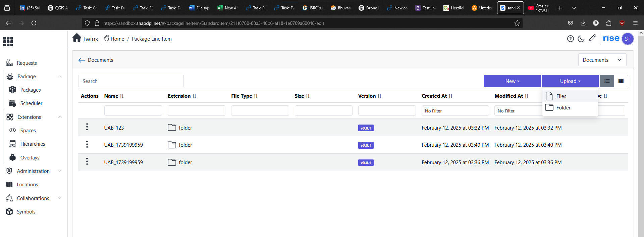
Task: Open actions menu for 03:40 PM row
Action: click(87, 144)
